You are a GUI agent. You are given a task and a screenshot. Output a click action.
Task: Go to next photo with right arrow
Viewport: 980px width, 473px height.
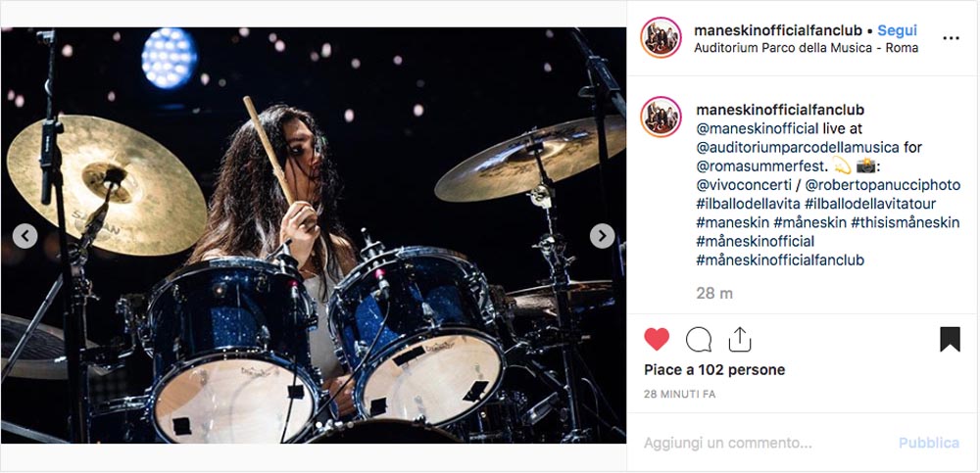coord(602,236)
